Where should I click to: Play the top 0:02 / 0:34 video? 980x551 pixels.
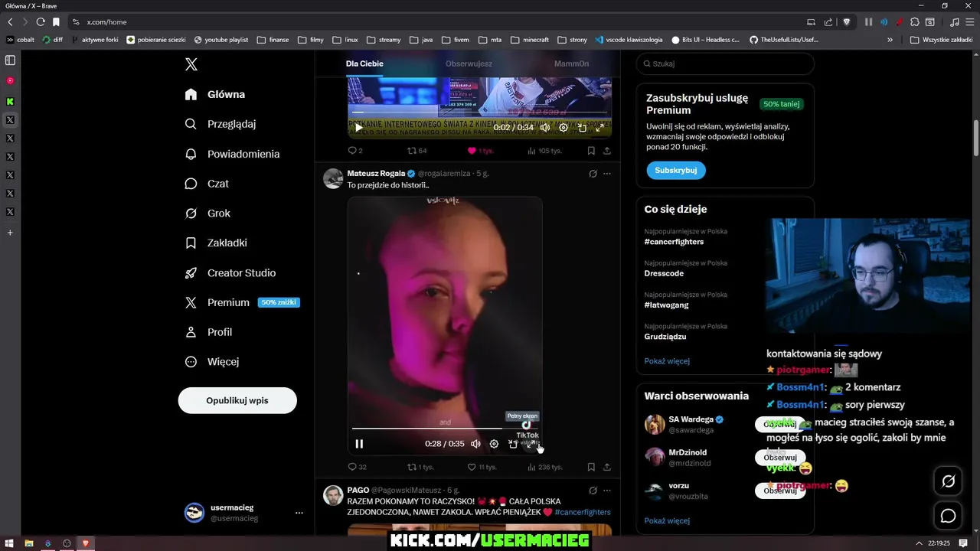(x=358, y=128)
